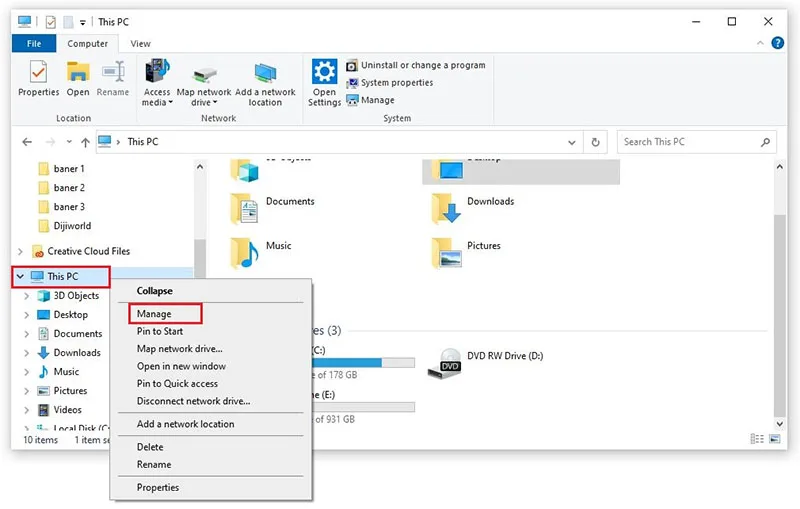Open the recent locations dropdown arrow

69,142
